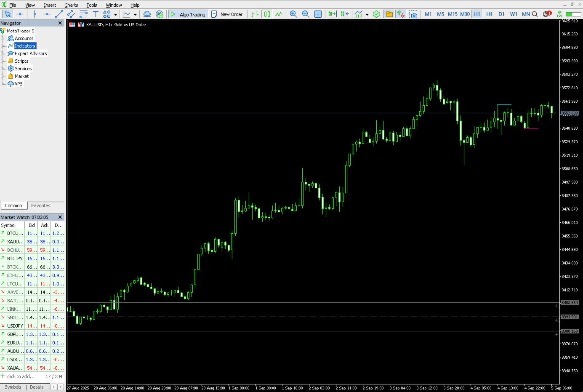The height and width of the screenshot is (392, 583).
Task: Select the trendline drawing tool
Action: click(x=59, y=14)
